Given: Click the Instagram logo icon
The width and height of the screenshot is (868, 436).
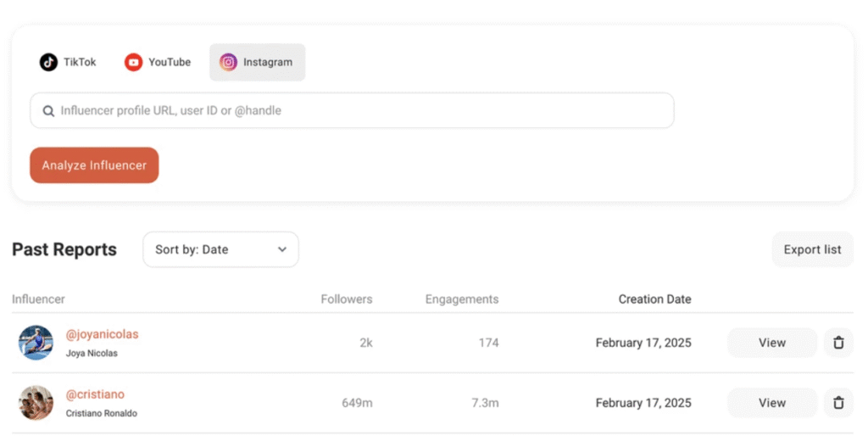Looking at the screenshot, I should coord(228,62).
